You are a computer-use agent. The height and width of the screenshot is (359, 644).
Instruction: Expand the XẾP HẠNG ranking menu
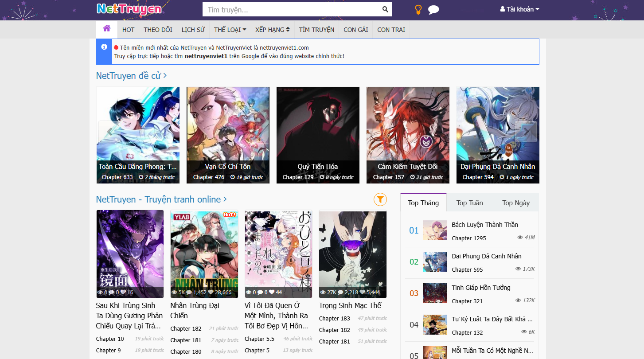(x=272, y=30)
